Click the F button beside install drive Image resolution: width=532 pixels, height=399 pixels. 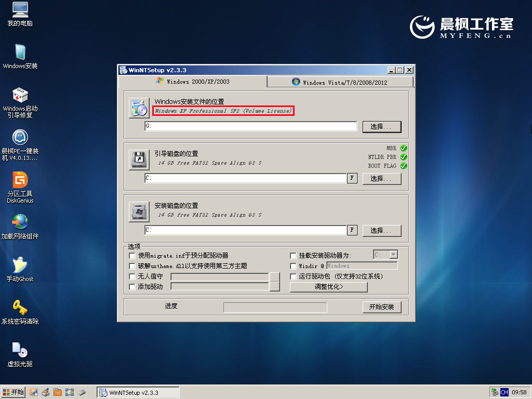tap(352, 230)
